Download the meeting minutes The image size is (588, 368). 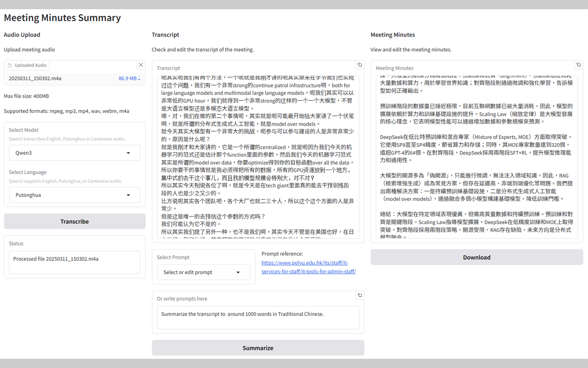coord(477,257)
